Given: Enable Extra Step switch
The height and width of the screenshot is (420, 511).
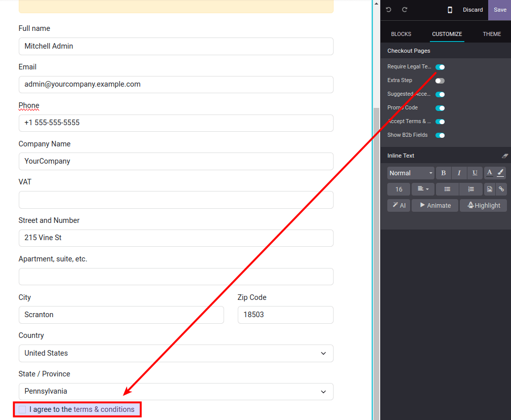Looking at the screenshot, I should pos(440,81).
